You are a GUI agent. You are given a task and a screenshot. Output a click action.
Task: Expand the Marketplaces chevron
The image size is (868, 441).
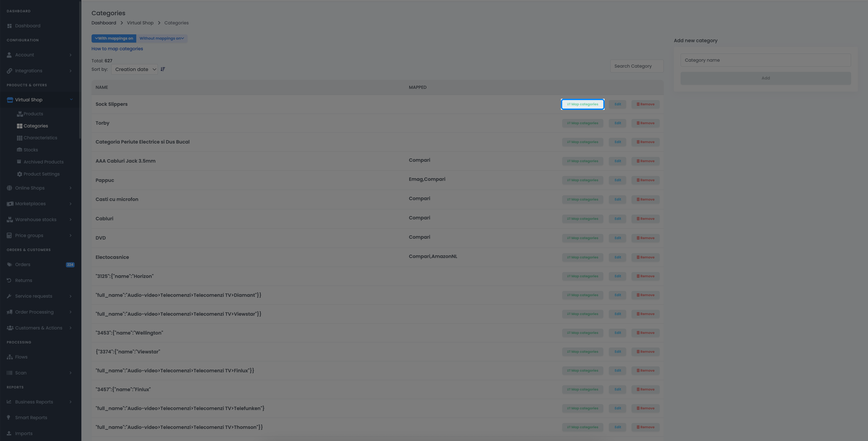[70, 204]
